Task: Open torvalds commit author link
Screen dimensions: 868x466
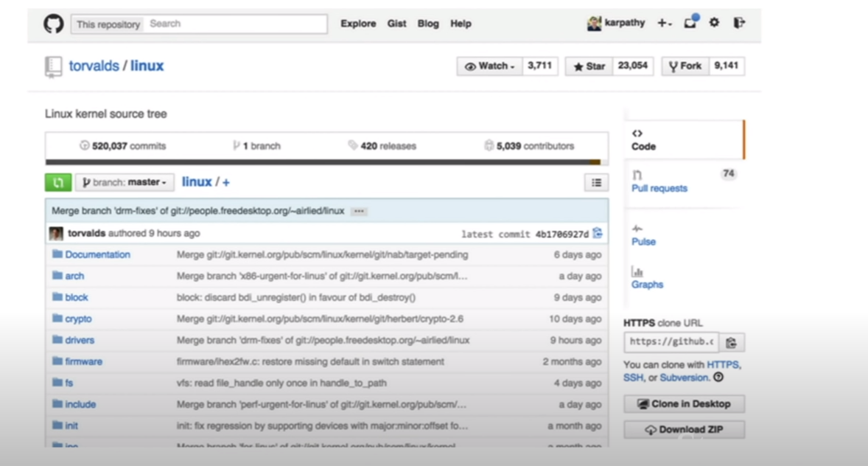Action: tap(86, 233)
